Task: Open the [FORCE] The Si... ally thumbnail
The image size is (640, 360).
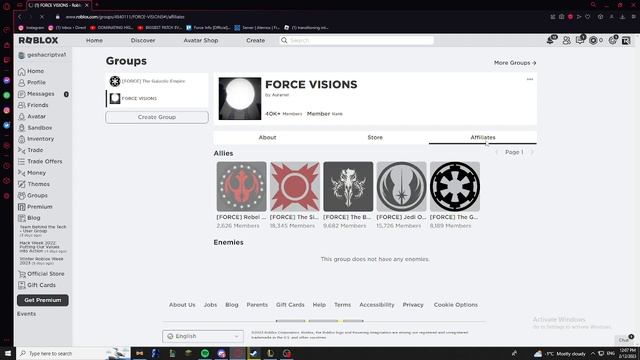Action: [295, 187]
